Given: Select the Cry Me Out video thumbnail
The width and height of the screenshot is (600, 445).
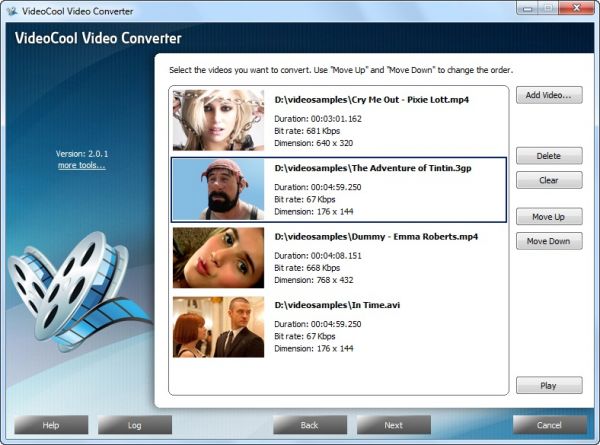Looking at the screenshot, I should (x=218, y=120).
